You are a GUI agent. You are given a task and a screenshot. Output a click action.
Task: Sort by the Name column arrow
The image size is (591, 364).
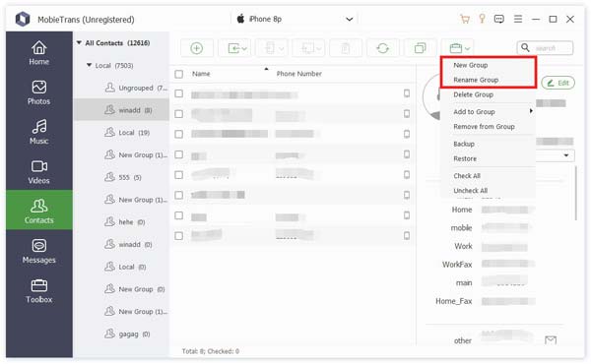click(266, 69)
